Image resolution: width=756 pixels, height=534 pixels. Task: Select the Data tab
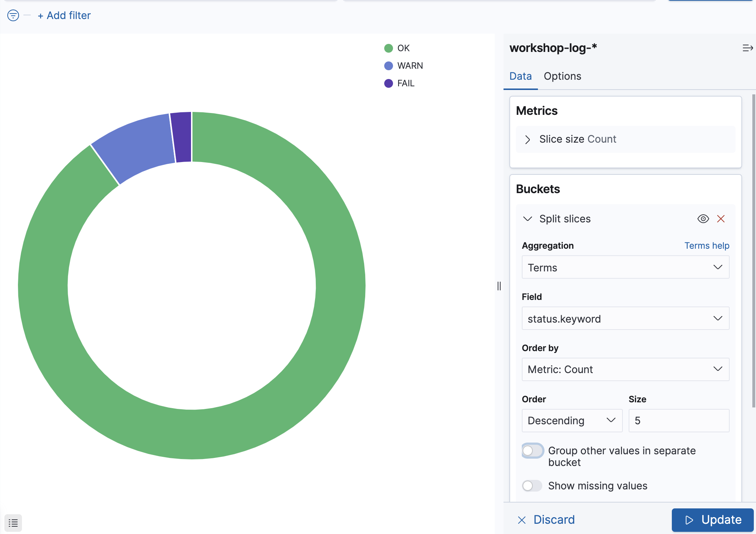pos(520,76)
